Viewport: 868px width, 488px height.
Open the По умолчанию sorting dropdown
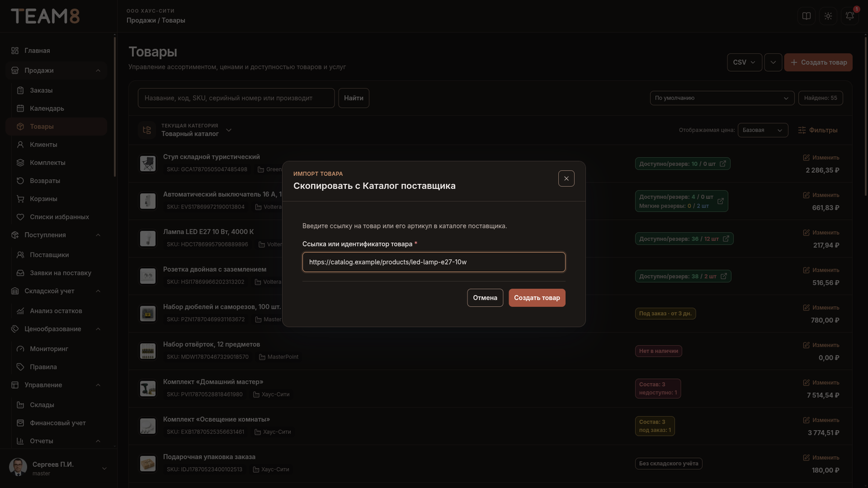[x=722, y=98]
